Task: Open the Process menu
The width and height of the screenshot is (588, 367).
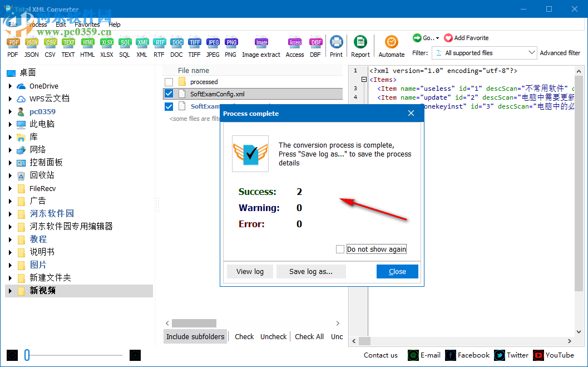Action: pos(37,25)
